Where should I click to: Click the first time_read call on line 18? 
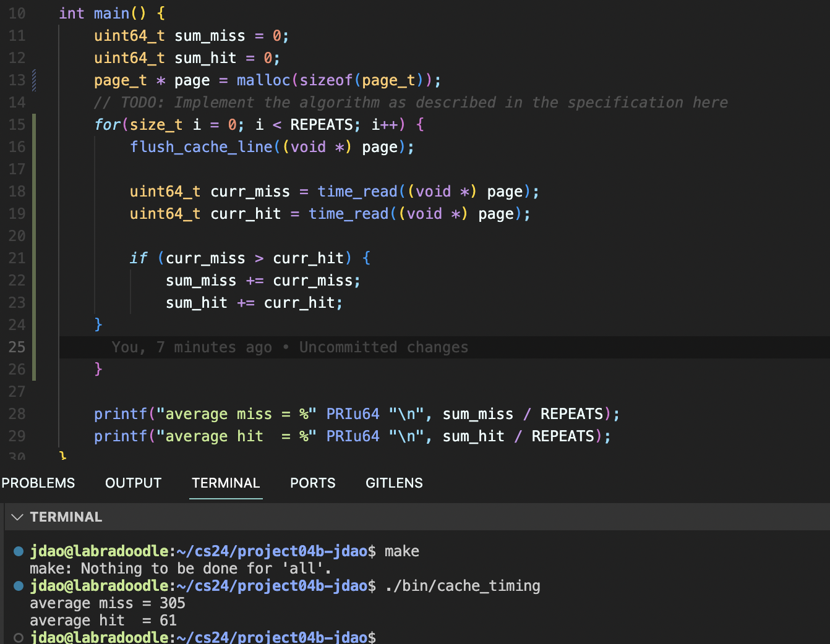click(357, 192)
